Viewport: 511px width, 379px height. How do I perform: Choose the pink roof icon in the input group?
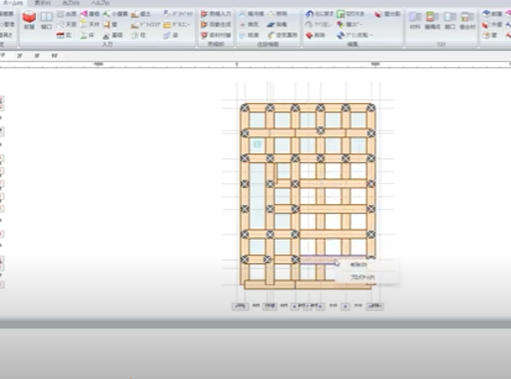[x=84, y=14]
